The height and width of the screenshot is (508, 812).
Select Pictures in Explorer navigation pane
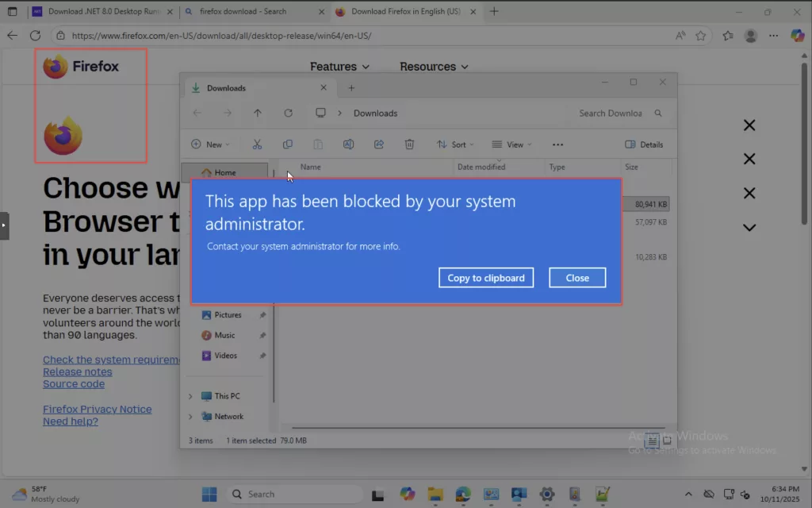click(228, 315)
